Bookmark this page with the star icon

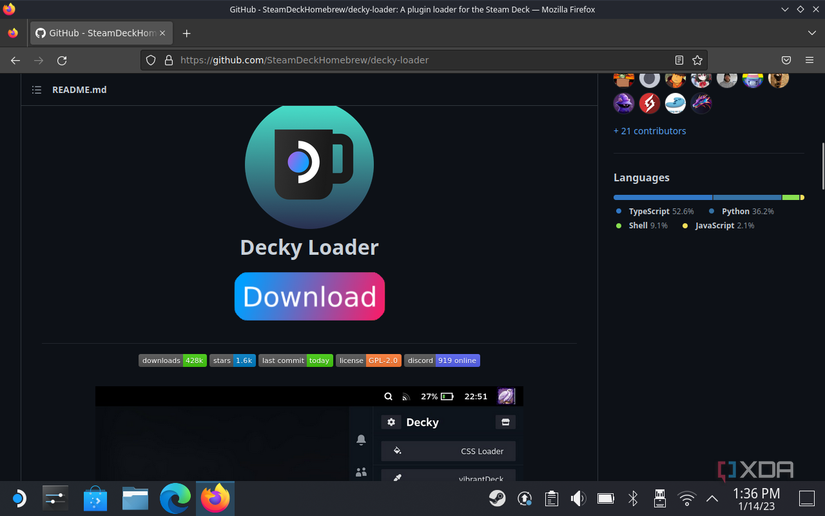698,60
